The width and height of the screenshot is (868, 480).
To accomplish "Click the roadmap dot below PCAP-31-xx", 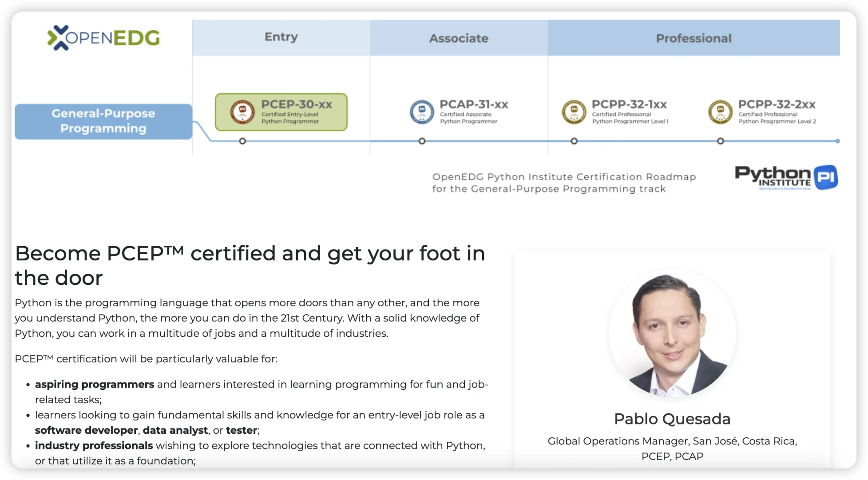I will tap(421, 141).
